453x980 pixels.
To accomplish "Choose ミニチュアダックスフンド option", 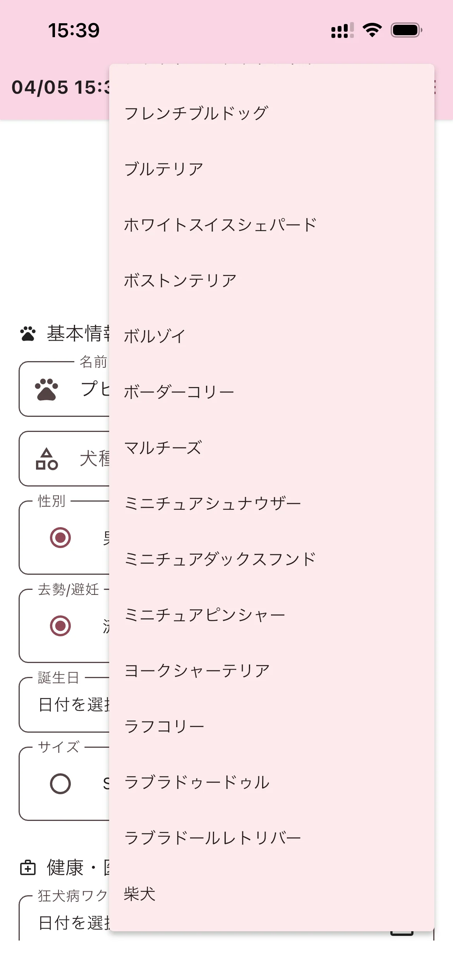I will coord(220,559).
